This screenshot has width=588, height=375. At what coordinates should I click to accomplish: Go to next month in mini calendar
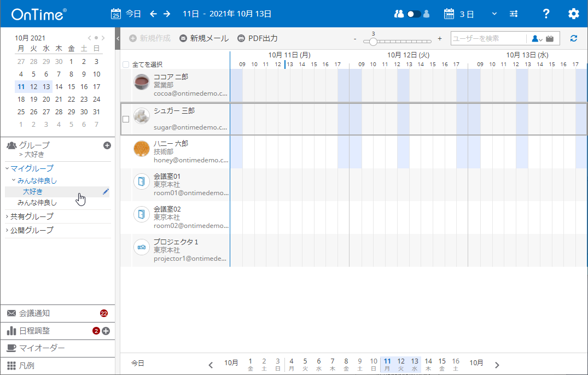pos(103,38)
